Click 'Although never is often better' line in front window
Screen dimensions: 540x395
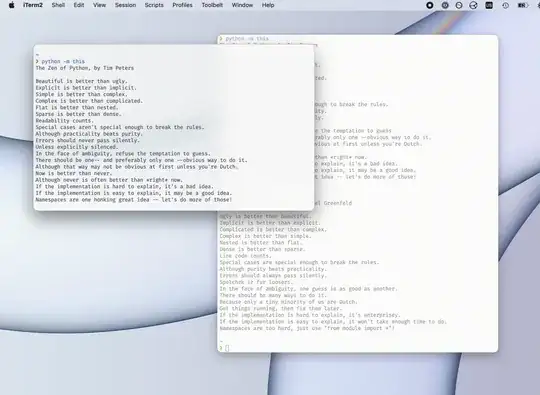109,180
